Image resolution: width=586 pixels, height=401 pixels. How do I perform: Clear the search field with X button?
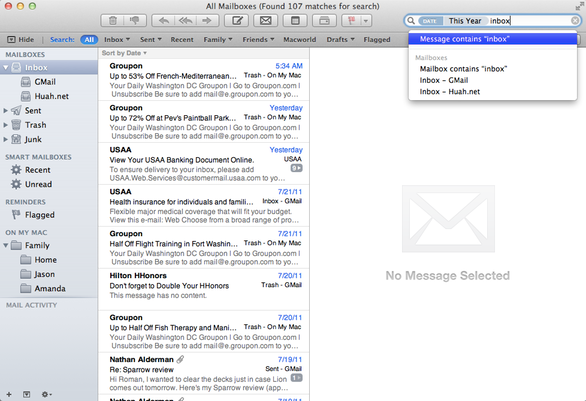coord(575,21)
